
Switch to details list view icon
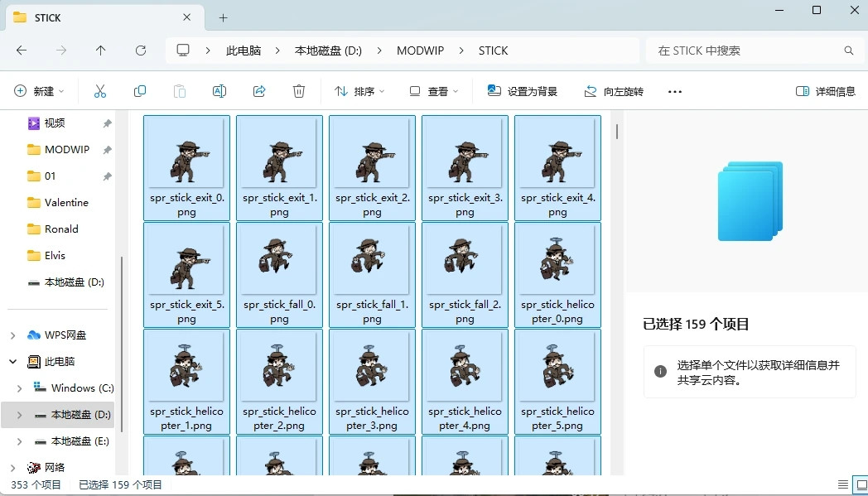842,484
